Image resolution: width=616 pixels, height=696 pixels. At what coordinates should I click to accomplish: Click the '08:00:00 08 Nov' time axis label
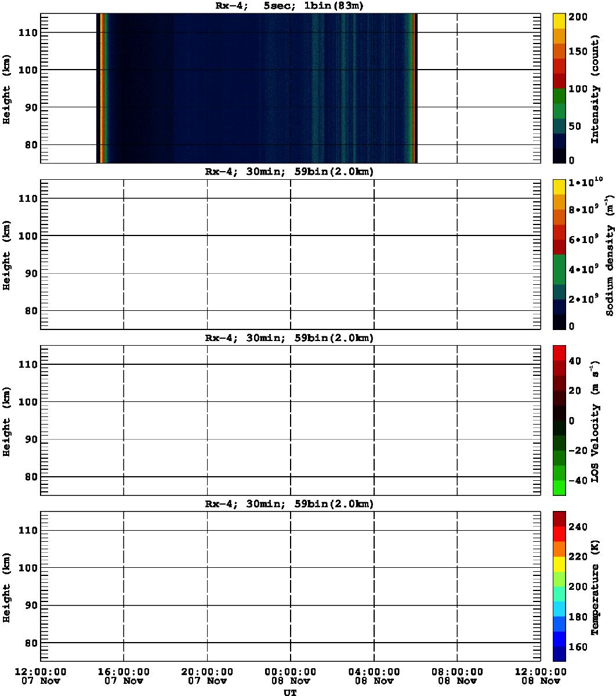pos(458,676)
